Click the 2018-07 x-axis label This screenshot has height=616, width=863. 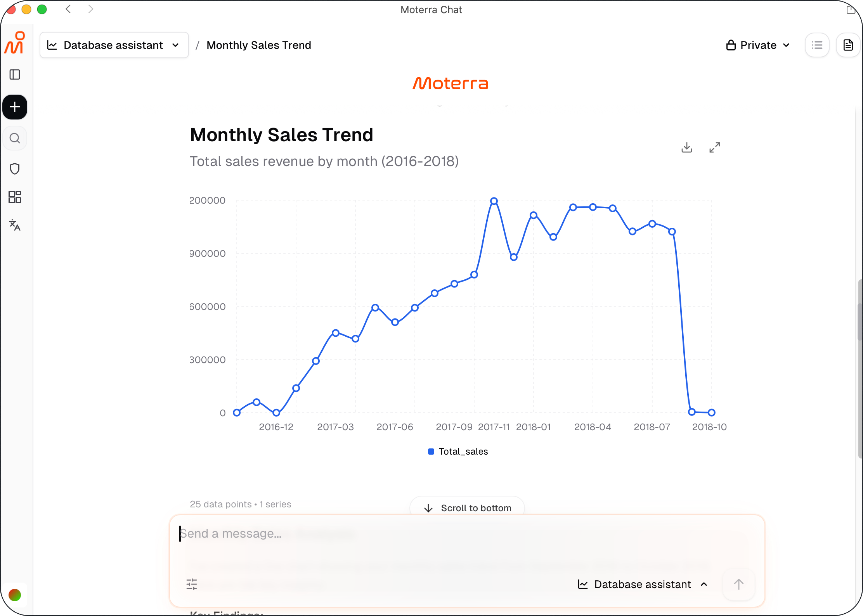(652, 427)
